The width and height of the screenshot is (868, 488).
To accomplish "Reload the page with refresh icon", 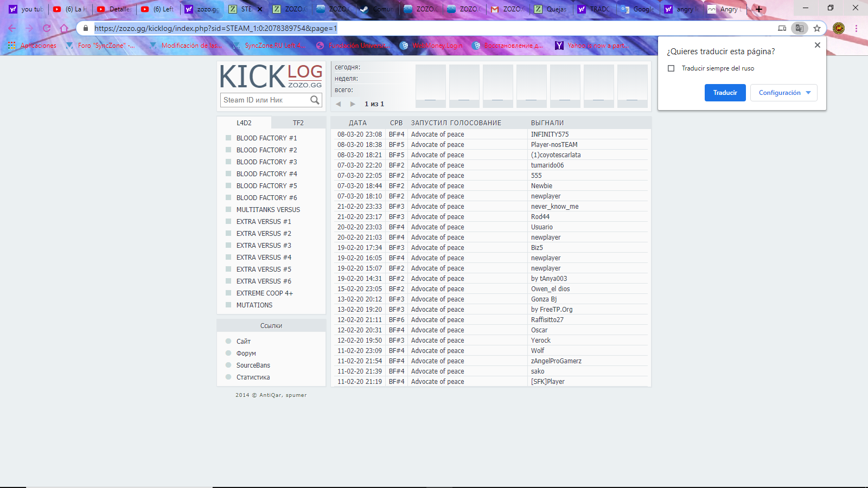I will [47, 28].
